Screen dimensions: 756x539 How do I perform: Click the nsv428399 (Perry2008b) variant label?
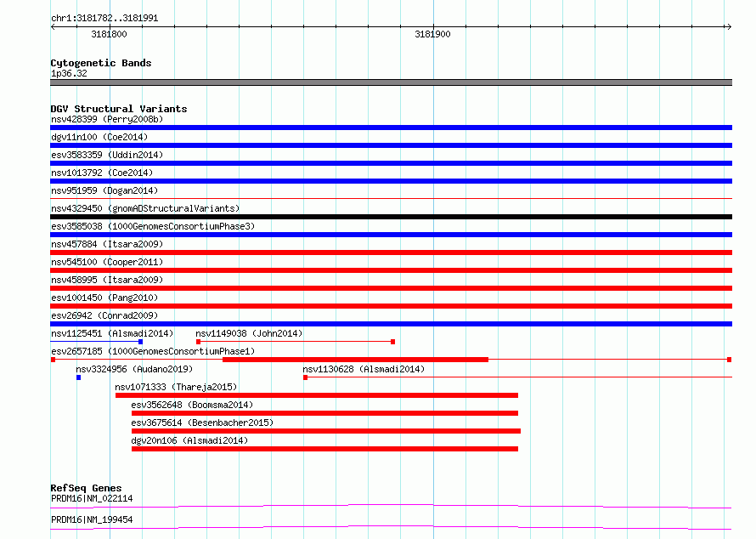(x=107, y=119)
